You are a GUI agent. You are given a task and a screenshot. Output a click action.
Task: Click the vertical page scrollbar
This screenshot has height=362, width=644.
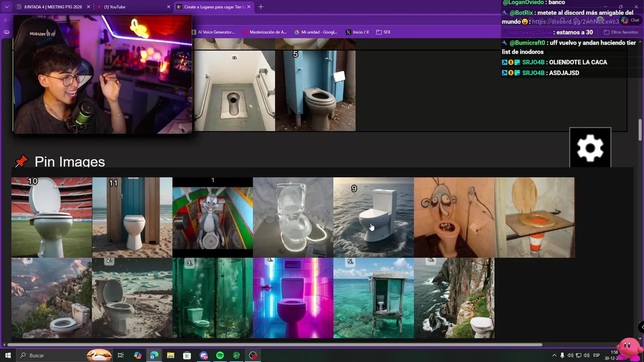point(640,131)
